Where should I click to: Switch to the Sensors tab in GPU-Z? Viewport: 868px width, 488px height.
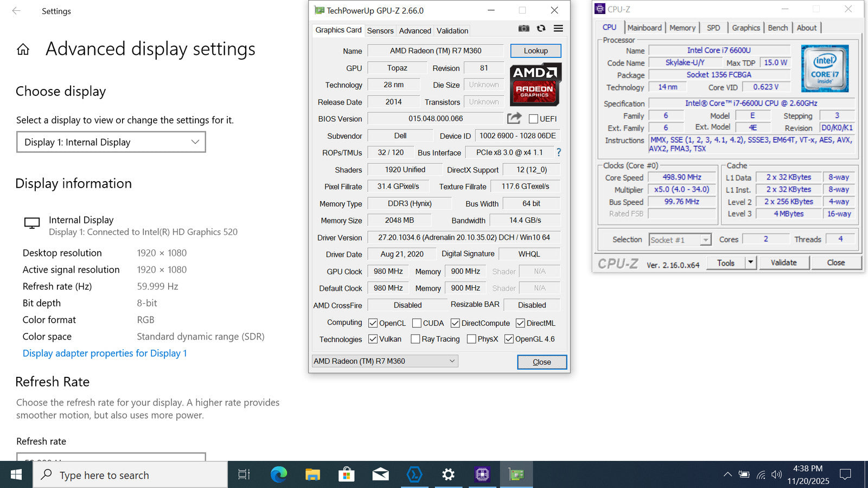(380, 31)
